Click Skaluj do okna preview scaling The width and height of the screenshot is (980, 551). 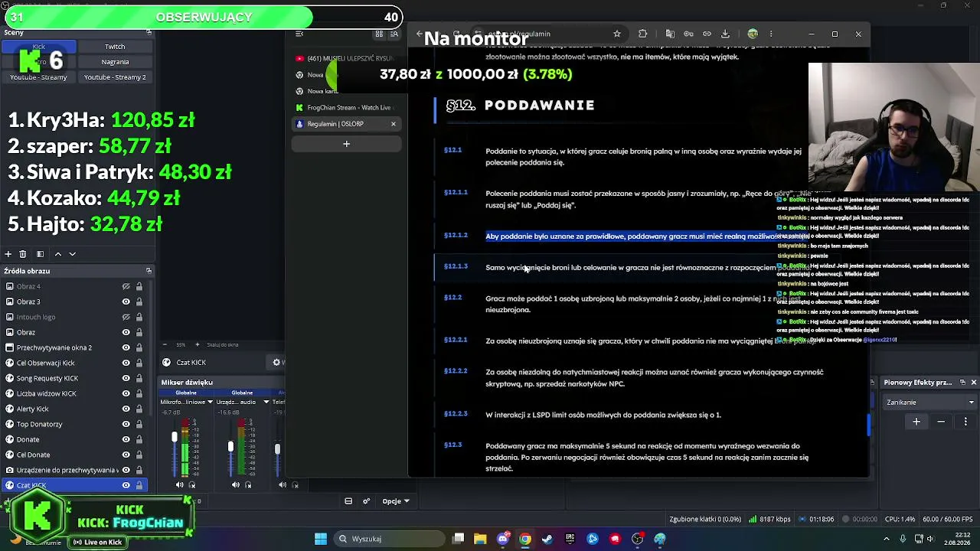(223, 345)
